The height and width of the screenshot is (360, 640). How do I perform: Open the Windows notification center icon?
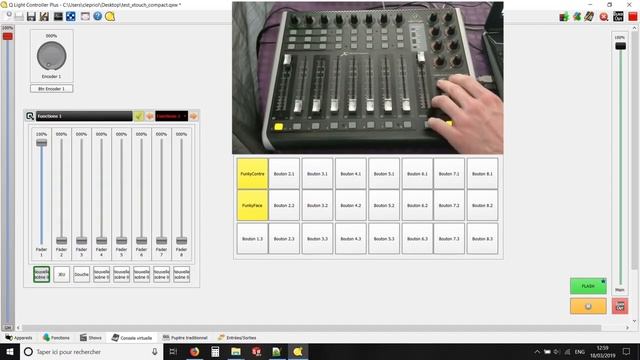click(x=627, y=351)
